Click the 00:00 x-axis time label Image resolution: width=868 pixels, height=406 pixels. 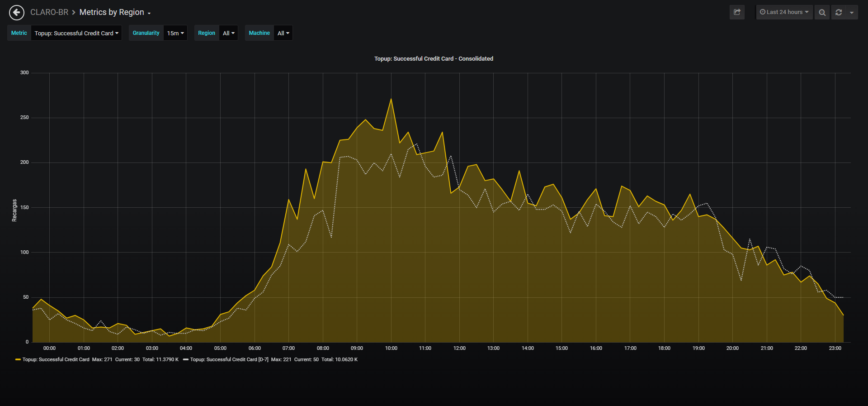49,349
